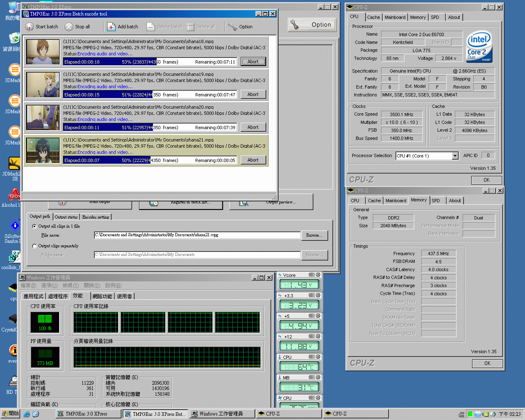Abort the shana21.mpg encoding job
The height and width of the screenshot is (420, 525).
tap(253, 160)
